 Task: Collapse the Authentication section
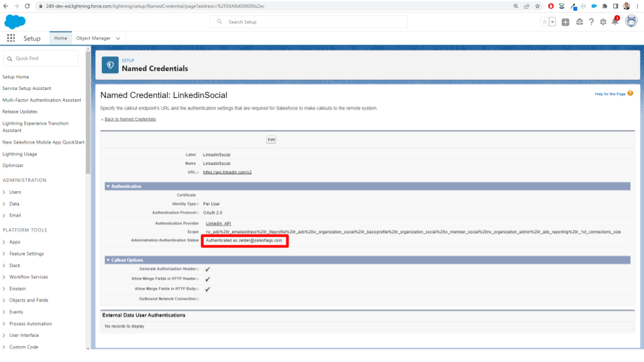[x=108, y=186]
